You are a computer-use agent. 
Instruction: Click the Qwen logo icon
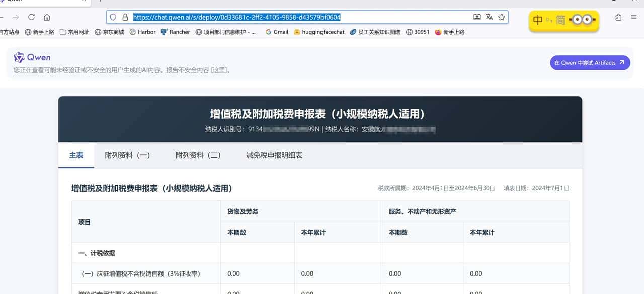pyautogui.click(x=19, y=57)
